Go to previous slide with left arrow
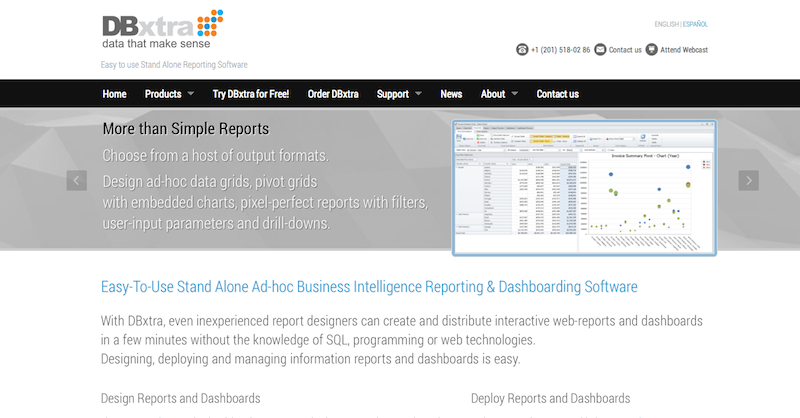 coord(77,180)
